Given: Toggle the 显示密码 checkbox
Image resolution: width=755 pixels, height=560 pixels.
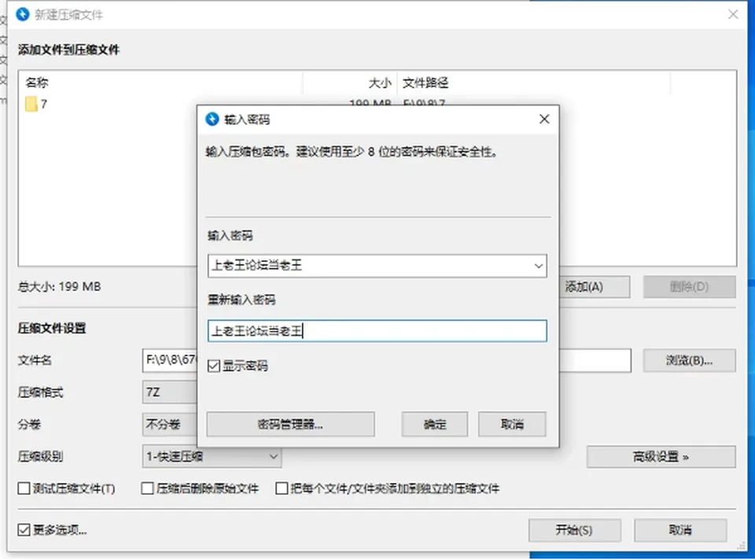Looking at the screenshot, I should pyautogui.click(x=214, y=366).
